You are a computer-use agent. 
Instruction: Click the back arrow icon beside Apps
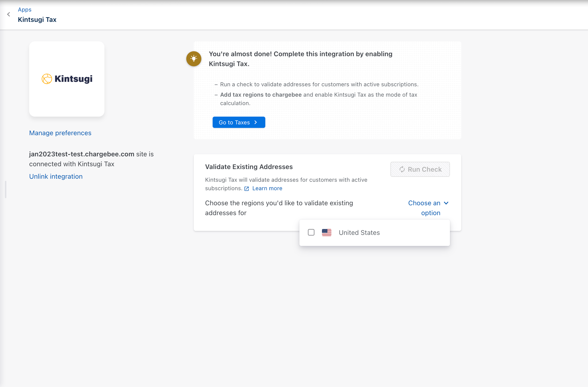pos(9,14)
